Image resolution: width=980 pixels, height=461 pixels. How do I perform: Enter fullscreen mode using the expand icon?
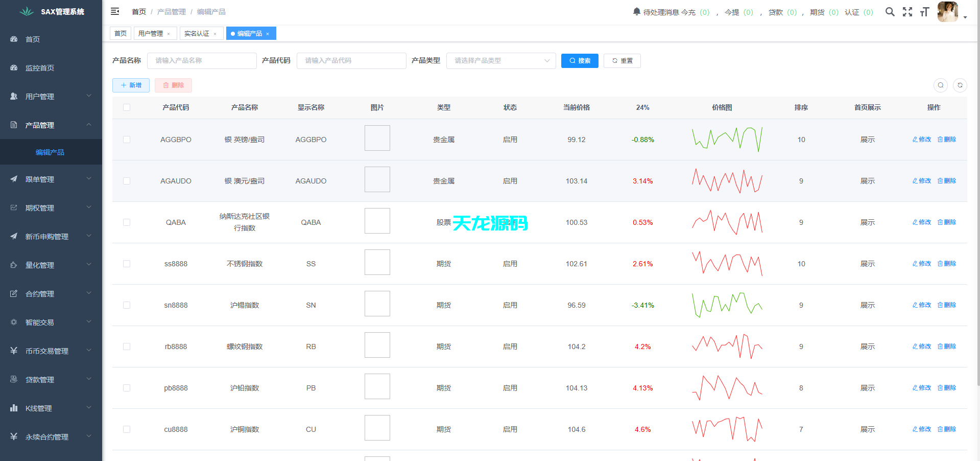tap(907, 12)
